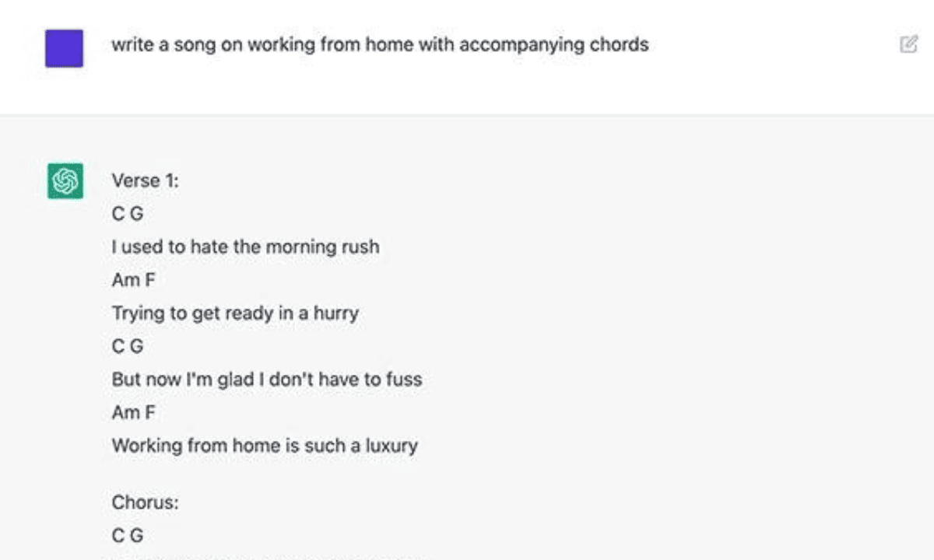
Task: Click the green ChatGPT logo avatar
Action: coord(65,180)
